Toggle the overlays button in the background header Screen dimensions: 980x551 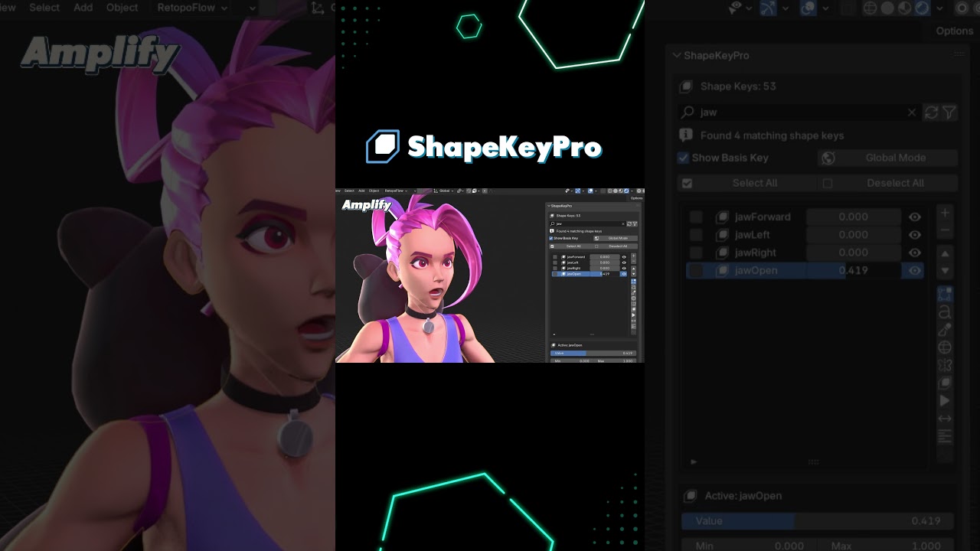point(808,8)
